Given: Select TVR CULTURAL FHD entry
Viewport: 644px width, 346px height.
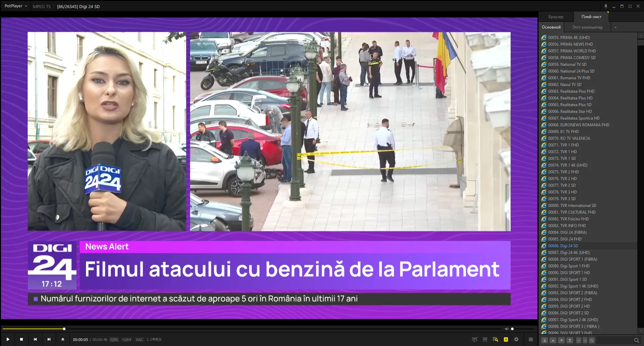Looking at the screenshot, I should [x=588, y=212].
